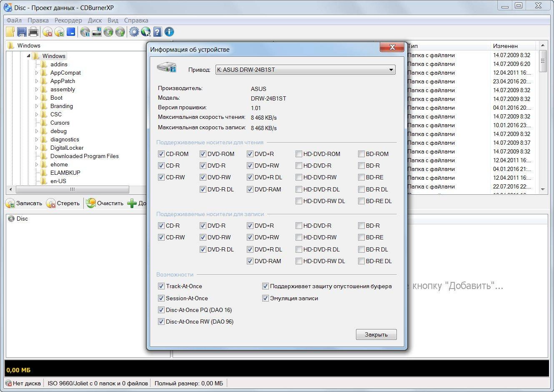The image size is (554, 392).
Task: Expand the assembly folder node
Action: (x=37, y=89)
